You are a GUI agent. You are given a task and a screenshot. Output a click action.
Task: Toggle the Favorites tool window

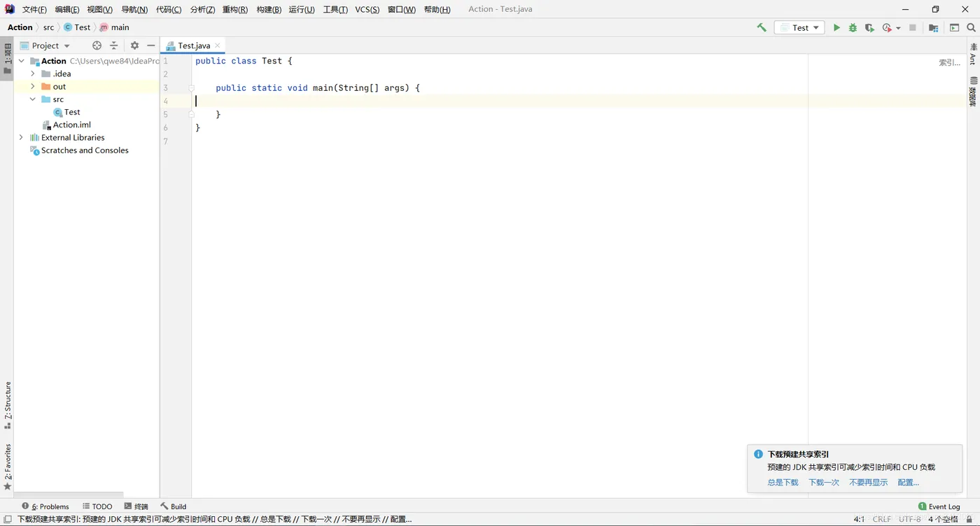[x=7, y=467]
